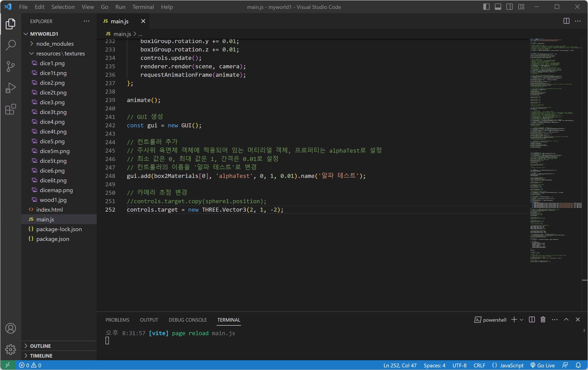Image resolution: width=588 pixels, height=370 pixels.
Task: Kill terminal with trash icon
Action: pos(543,319)
